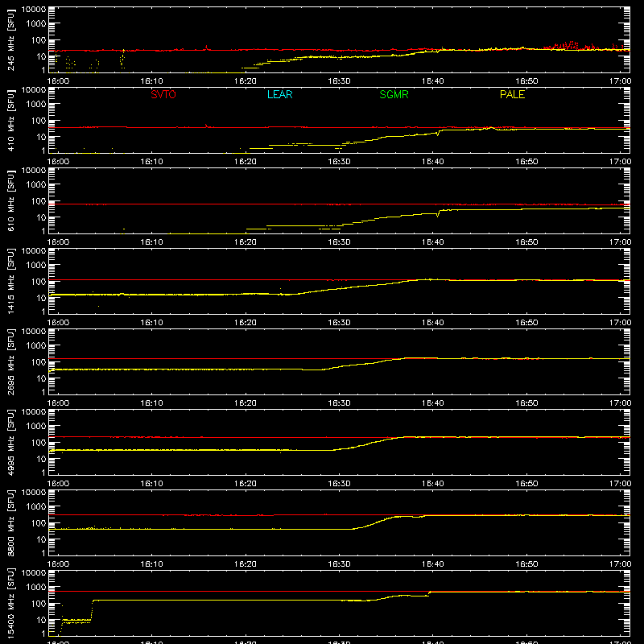Click 16:10 tick label below 245 MHz panel

151,81
